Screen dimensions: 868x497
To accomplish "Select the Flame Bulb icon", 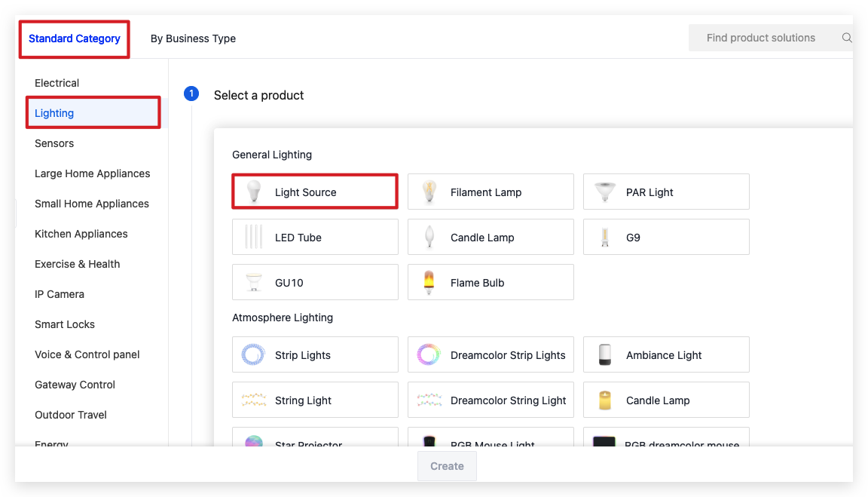I will [429, 282].
